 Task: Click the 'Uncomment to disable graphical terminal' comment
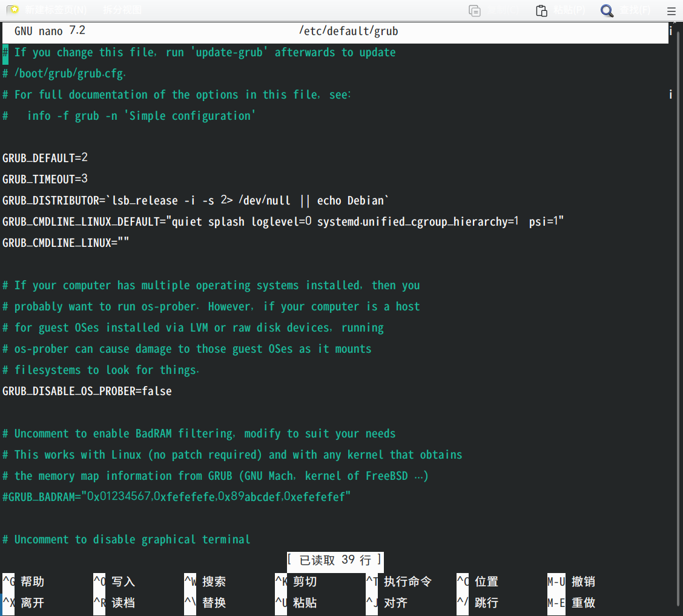(127, 539)
